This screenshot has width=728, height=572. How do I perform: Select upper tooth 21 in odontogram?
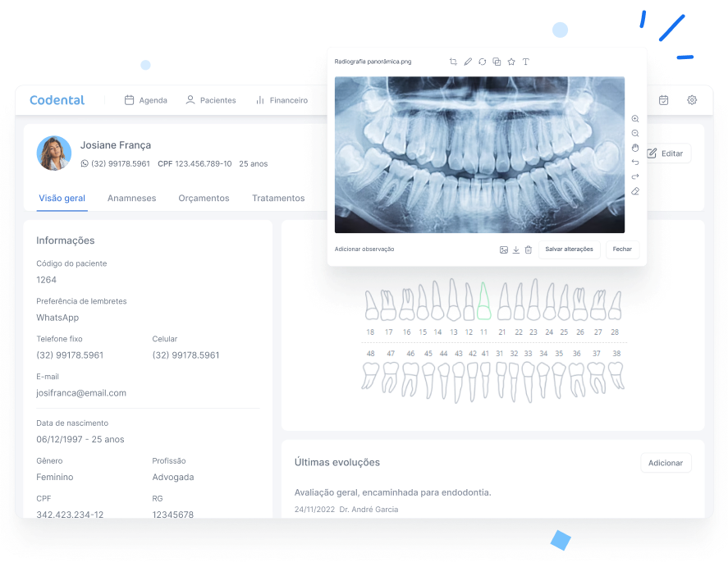click(504, 301)
